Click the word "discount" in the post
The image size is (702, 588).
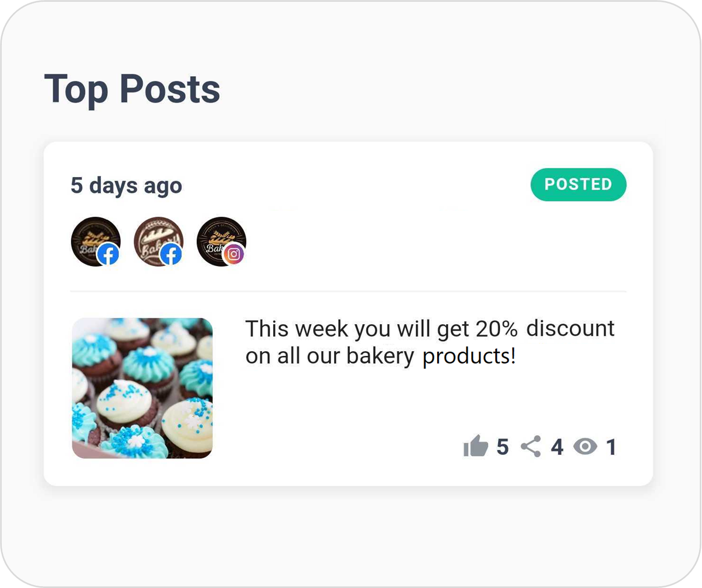tap(570, 328)
